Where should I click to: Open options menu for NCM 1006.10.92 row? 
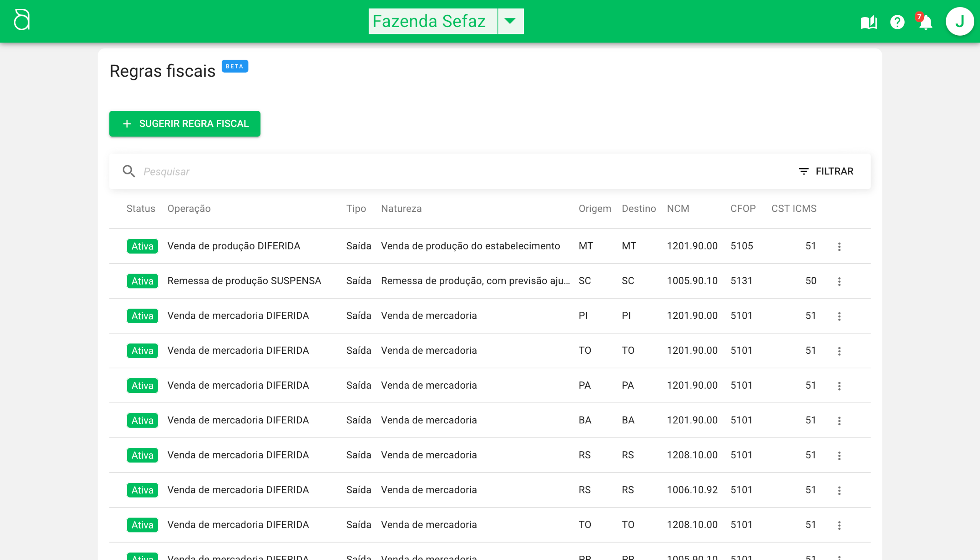pyautogui.click(x=839, y=490)
